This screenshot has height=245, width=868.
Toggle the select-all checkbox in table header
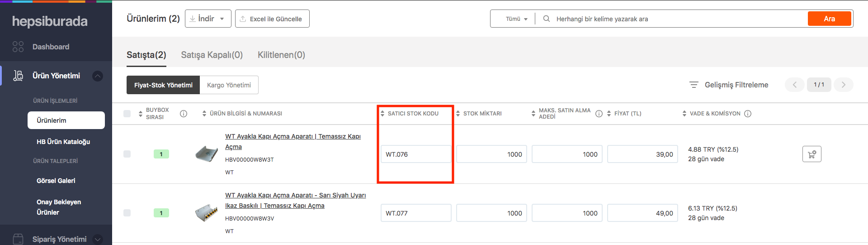point(127,114)
